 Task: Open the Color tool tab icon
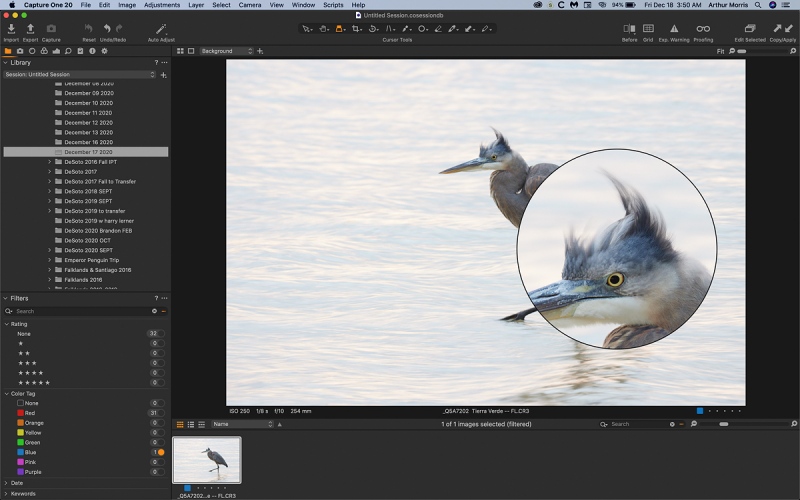44,51
